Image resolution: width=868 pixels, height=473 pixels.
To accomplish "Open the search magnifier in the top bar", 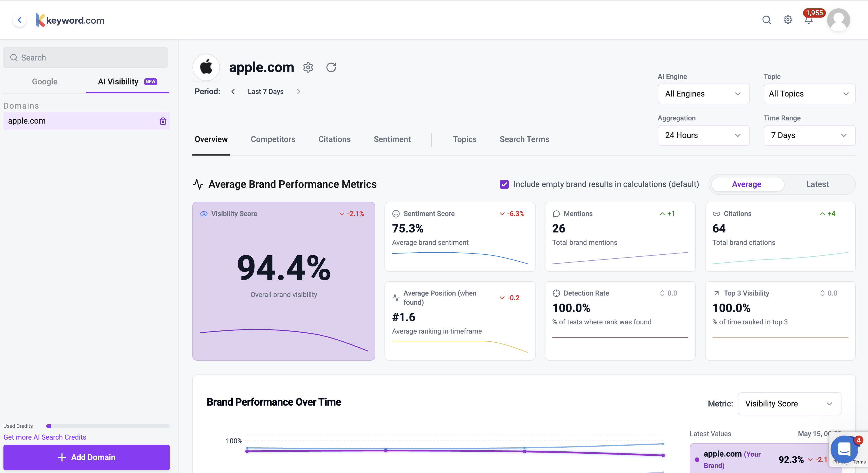I will pos(766,20).
